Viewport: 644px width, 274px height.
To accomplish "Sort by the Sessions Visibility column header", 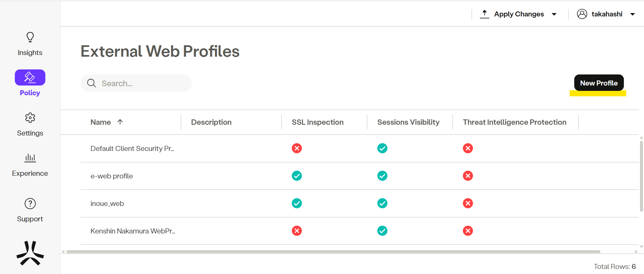I will click(x=408, y=122).
